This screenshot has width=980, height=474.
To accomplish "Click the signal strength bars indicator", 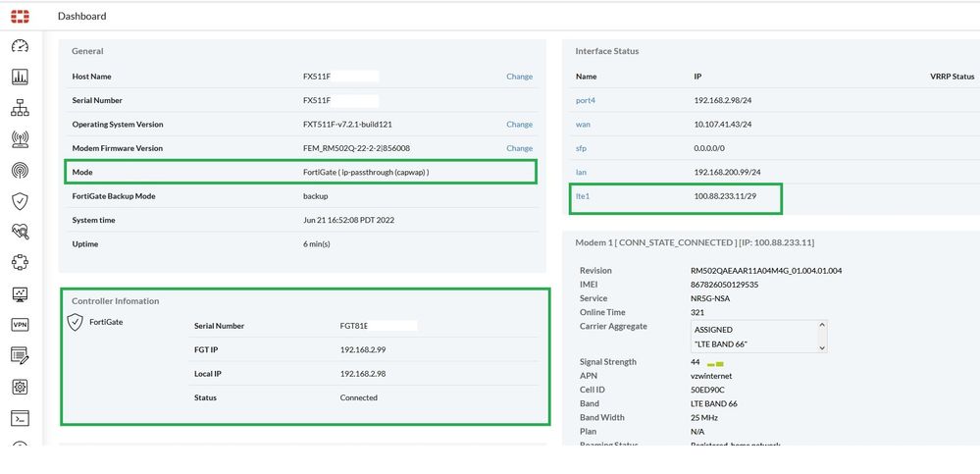I will click(x=715, y=364).
